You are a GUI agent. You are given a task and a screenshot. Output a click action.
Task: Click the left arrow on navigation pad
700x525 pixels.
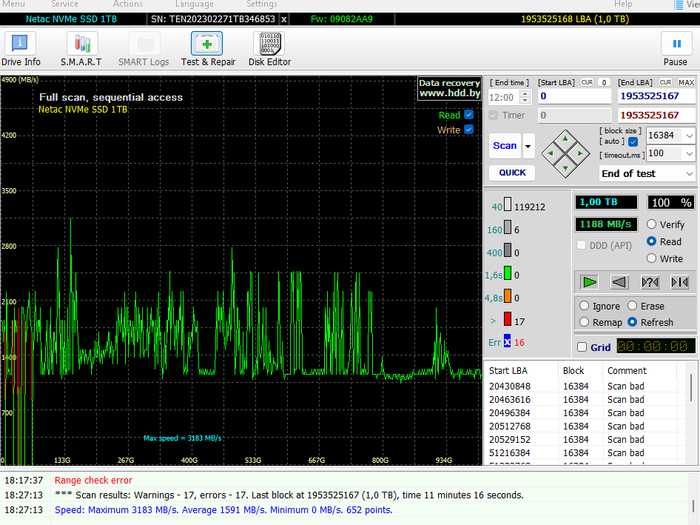coord(550,154)
